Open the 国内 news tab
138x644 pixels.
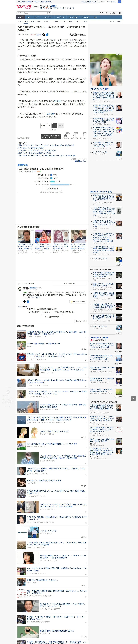26,21
